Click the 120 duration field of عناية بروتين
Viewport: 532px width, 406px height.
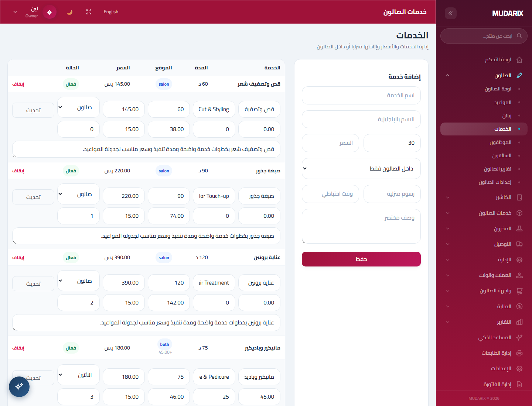[169, 283]
